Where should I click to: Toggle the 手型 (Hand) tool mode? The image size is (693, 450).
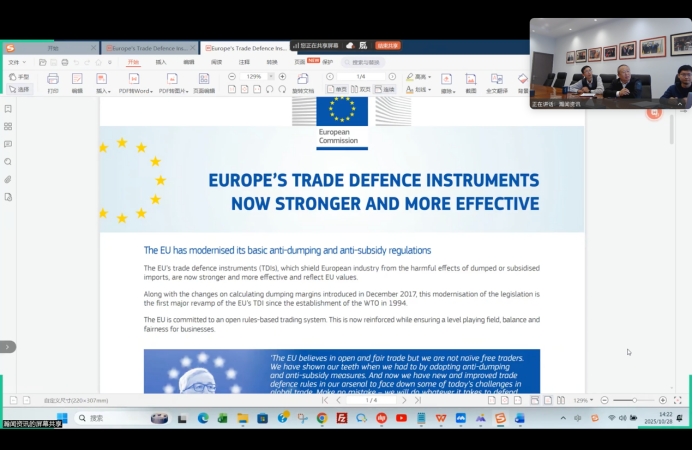19,76
